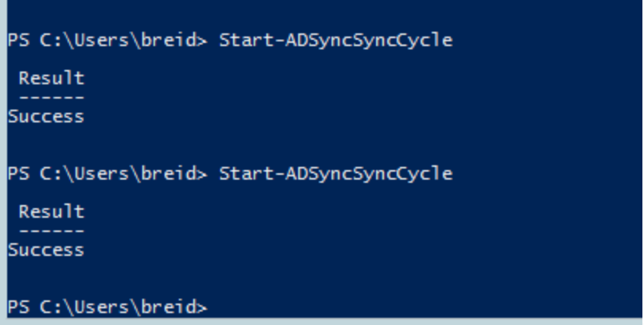Select the first Result column header

tap(52, 78)
